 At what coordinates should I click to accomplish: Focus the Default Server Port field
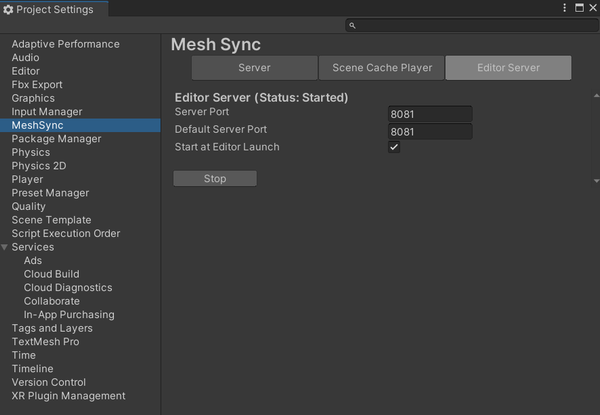430,132
